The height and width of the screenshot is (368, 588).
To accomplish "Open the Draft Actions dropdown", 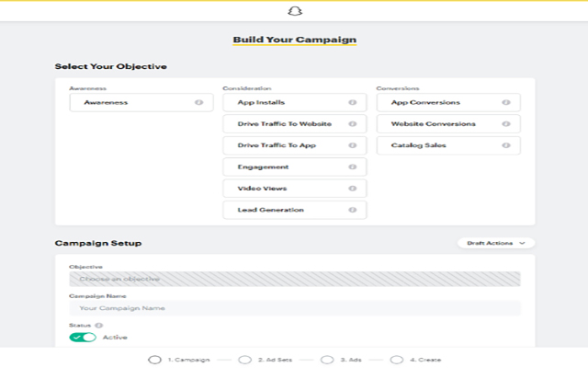I will (x=495, y=243).
